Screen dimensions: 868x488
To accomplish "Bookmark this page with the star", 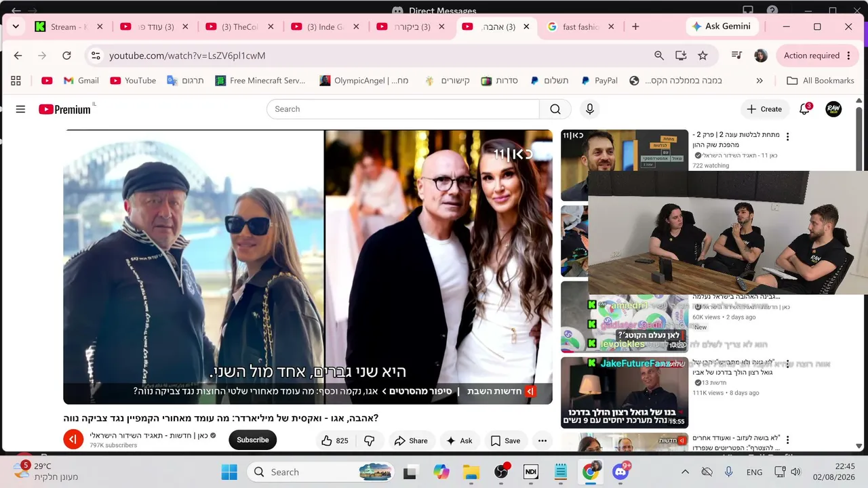I will click(703, 56).
